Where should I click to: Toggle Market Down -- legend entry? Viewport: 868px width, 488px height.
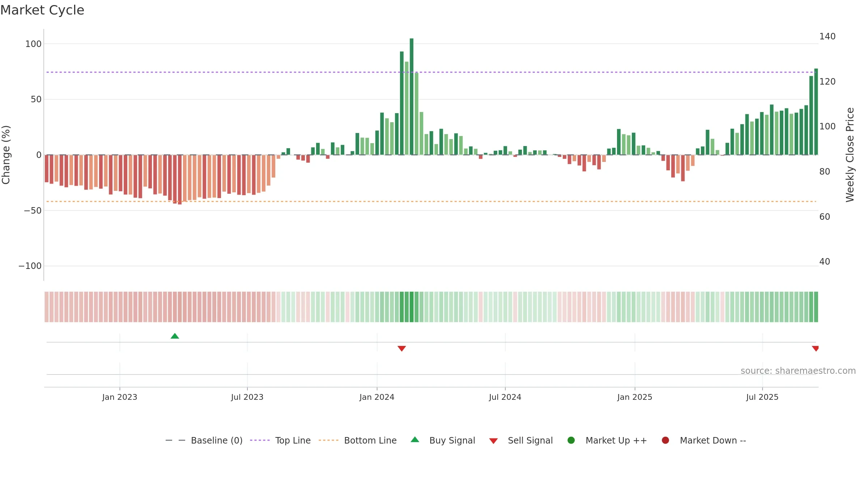[704, 440]
